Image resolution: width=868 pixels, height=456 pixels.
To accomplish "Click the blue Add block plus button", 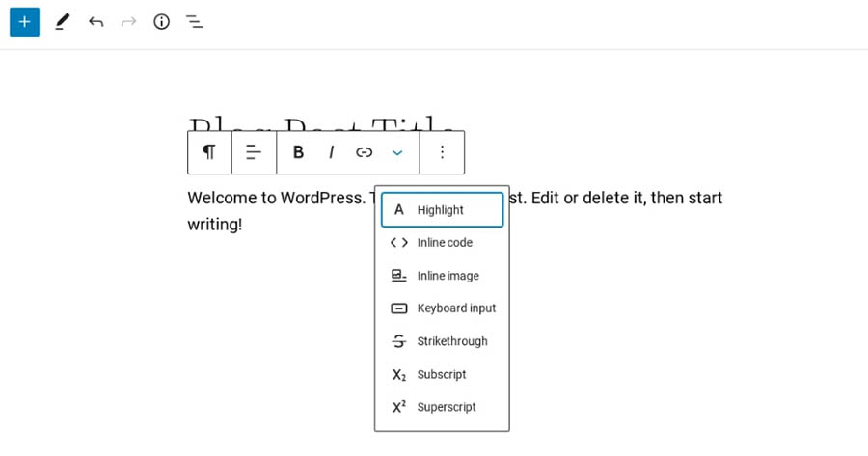I will point(24,21).
